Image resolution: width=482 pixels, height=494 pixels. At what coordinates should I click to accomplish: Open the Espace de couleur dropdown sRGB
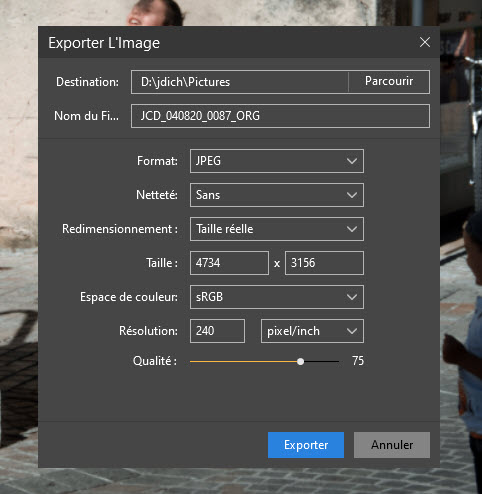point(277,297)
